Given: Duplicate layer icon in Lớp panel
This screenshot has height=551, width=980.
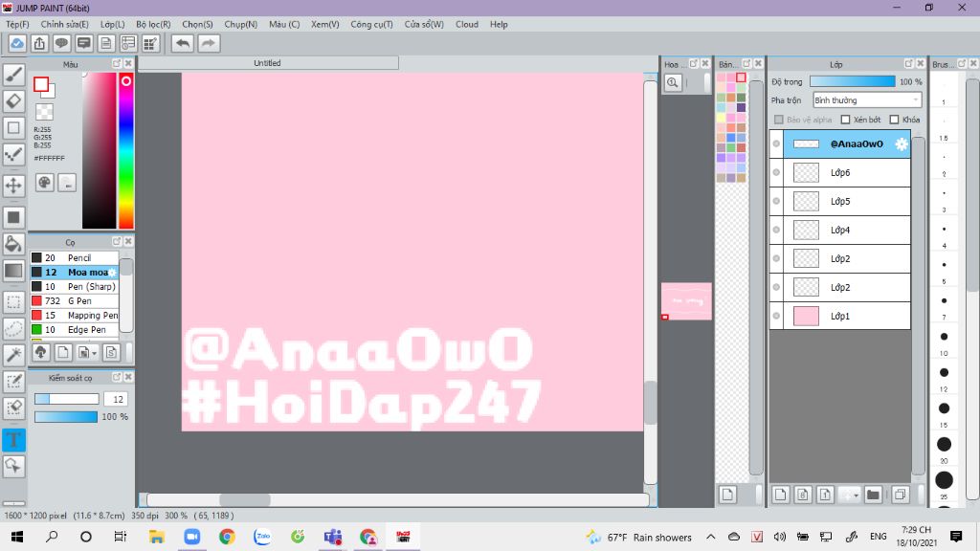Looking at the screenshot, I should [x=900, y=495].
